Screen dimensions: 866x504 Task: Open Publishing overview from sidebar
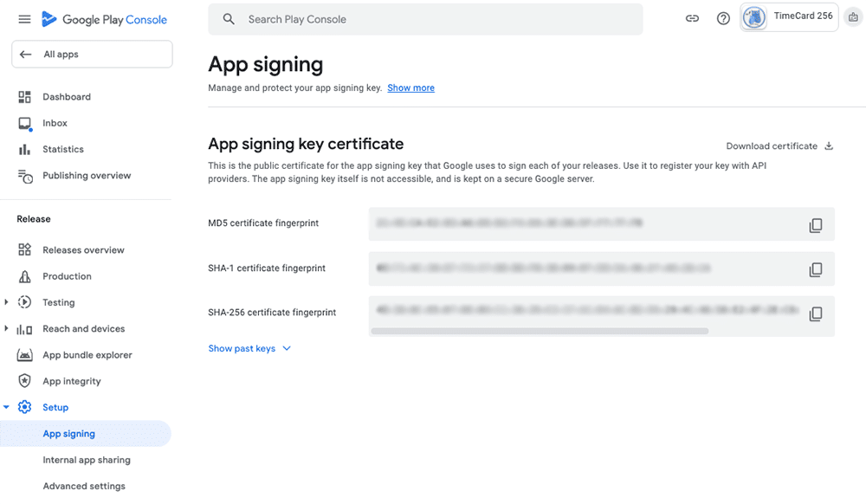click(x=27, y=175)
